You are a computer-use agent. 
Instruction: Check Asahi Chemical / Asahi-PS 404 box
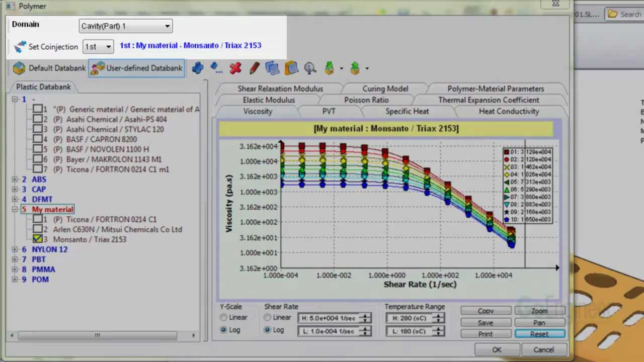point(38,119)
